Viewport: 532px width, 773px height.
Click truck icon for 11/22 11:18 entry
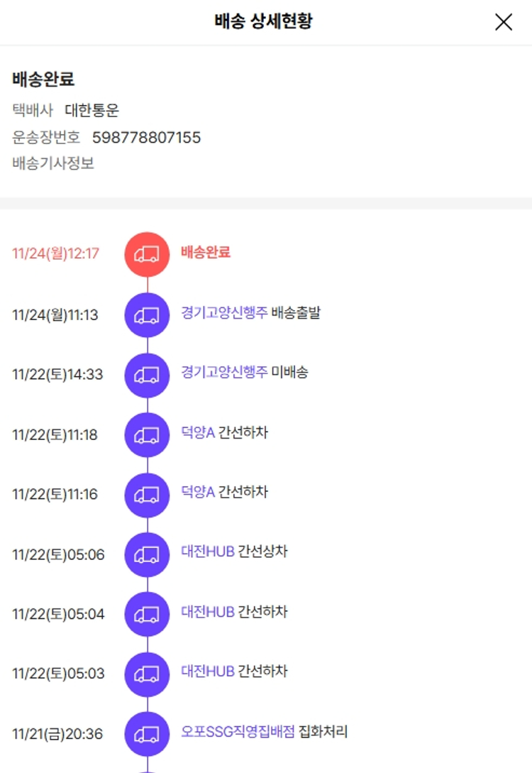[147, 434]
